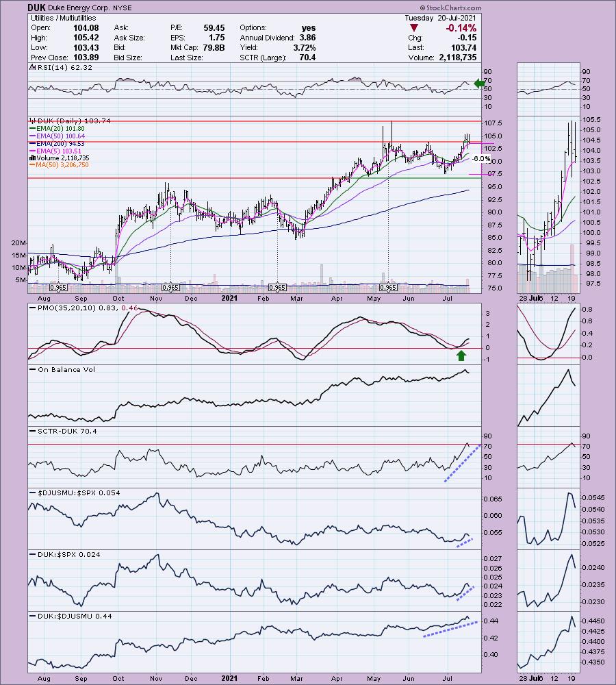Image resolution: width=616 pixels, height=685 pixels.
Task: Click the -6.0% annotation on price chart
Action: click(481, 159)
